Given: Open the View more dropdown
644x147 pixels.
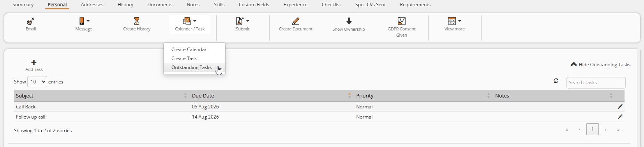Looking at the screenshot, I should tap(460, 21).
